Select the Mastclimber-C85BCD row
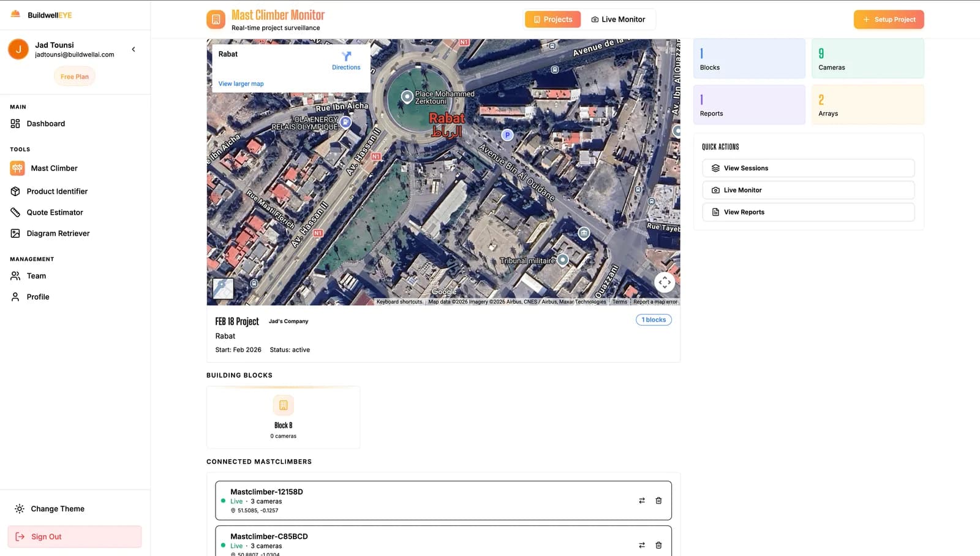 pyautogui.click(x=443, y=541)
